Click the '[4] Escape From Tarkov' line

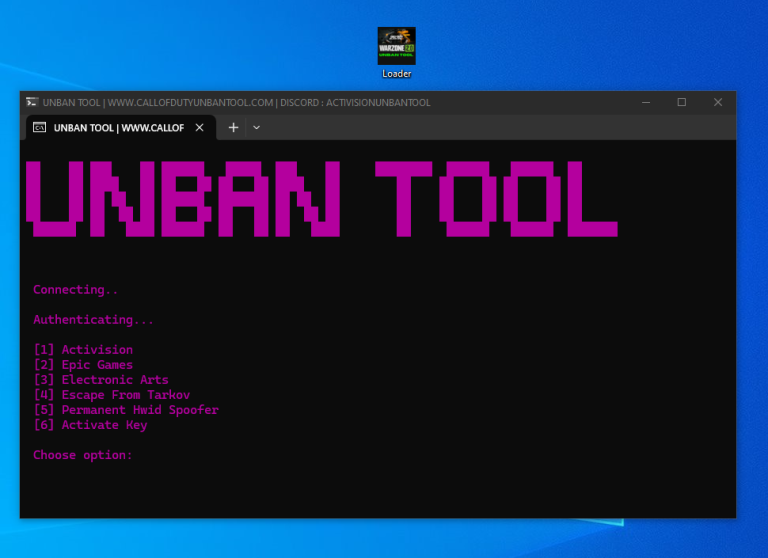coord(112,395)
